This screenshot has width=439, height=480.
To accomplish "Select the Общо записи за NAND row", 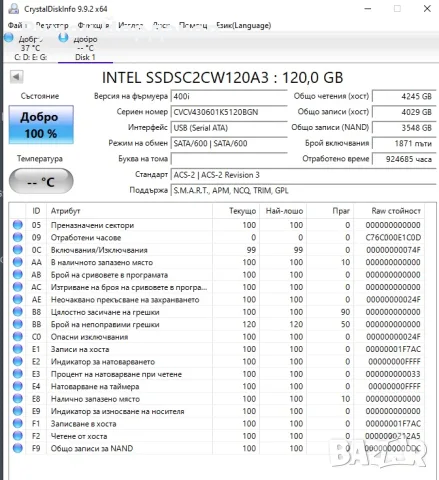I will pyautogui.click(x=217, y=448).
